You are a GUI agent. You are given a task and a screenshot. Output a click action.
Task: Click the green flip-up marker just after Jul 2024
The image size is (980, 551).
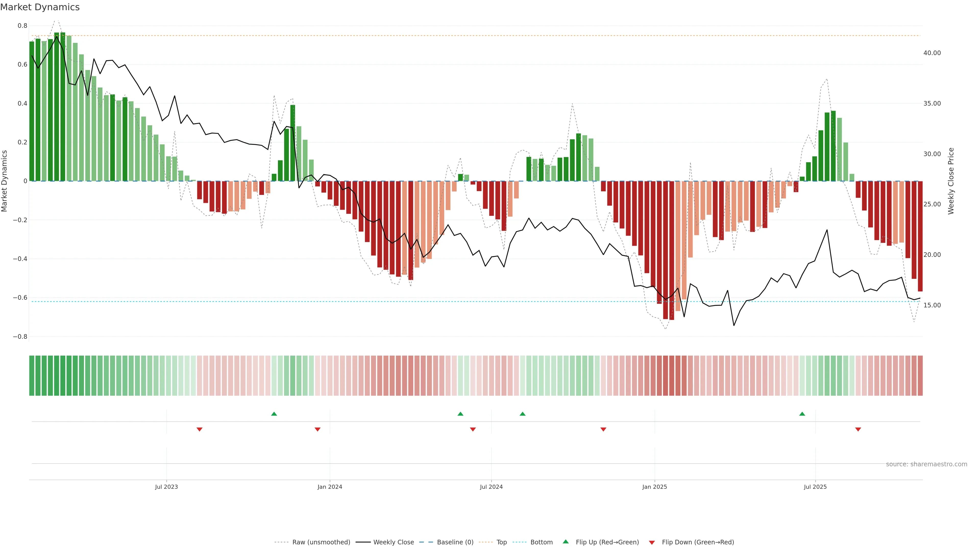coord(522,414)
